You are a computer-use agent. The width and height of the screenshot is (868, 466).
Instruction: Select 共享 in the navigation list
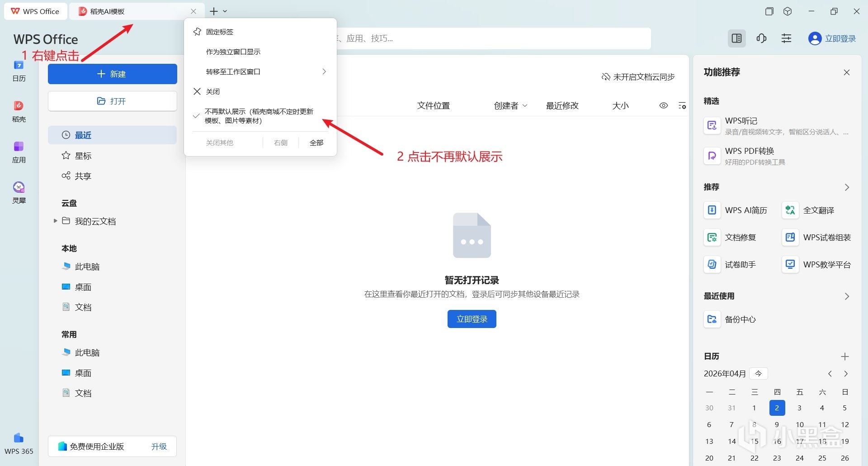tap(113, 176)
